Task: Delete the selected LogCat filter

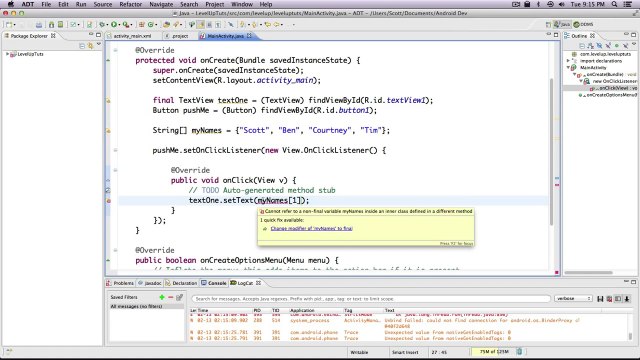Action: coord(171,297)
